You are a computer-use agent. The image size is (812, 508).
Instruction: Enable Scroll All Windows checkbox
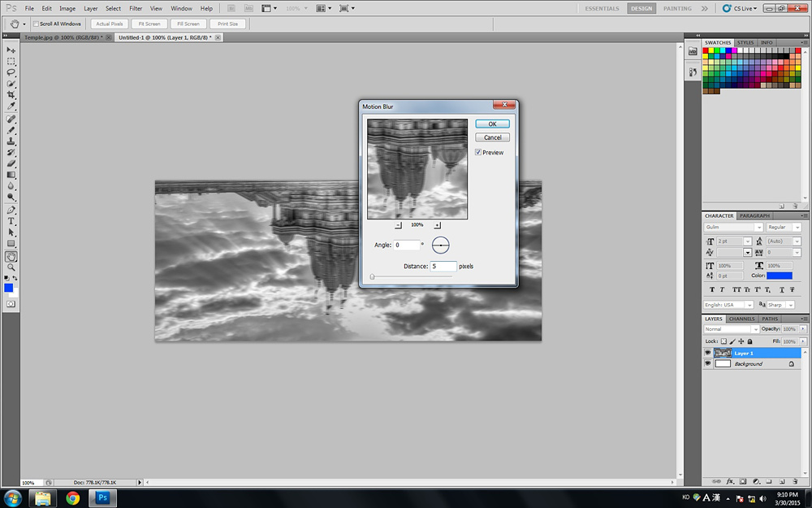[x=37, y=24]
